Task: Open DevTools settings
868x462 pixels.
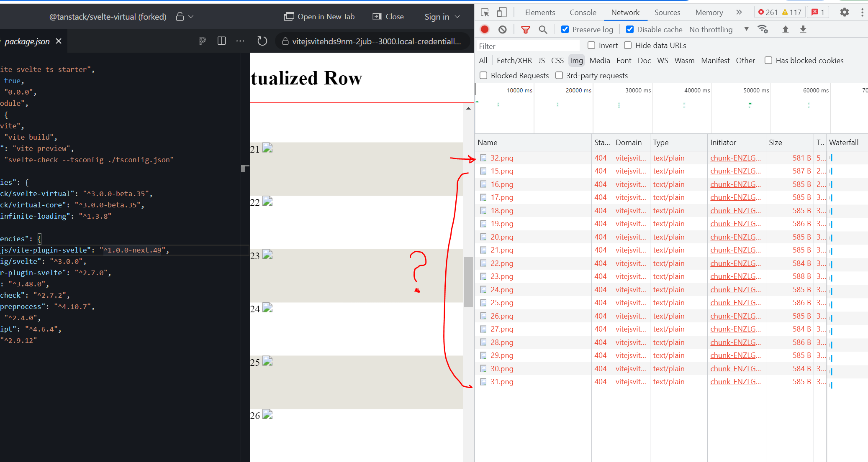Action: point(844,12)
